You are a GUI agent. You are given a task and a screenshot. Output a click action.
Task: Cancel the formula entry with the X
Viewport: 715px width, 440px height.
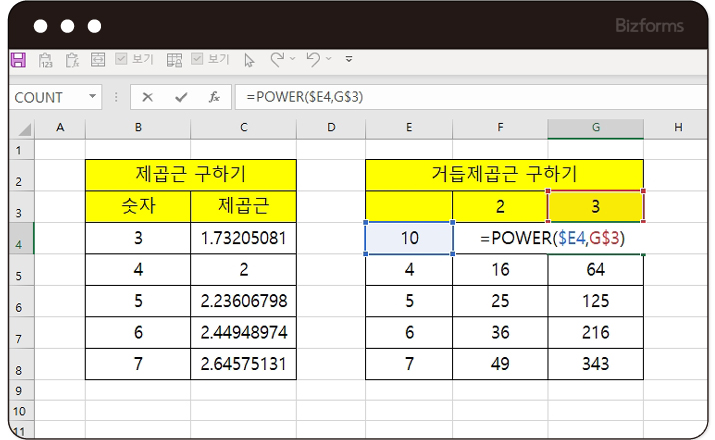pos(147,97)
